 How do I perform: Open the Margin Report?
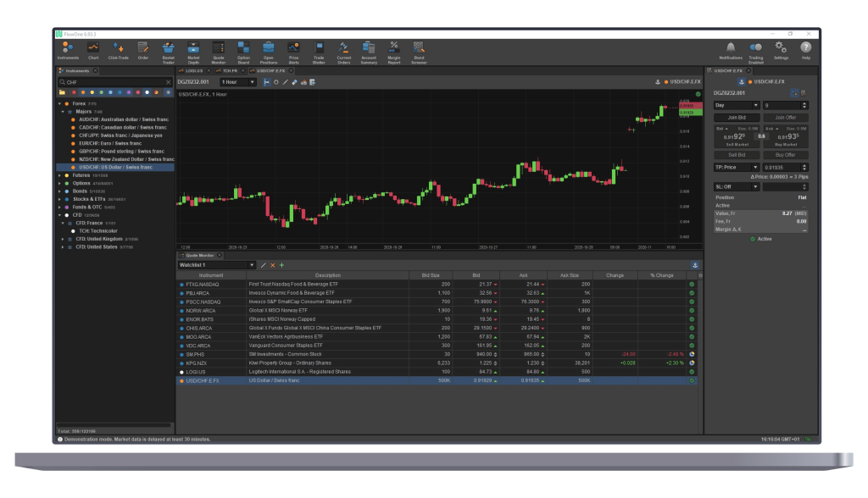tap(393, 53)
